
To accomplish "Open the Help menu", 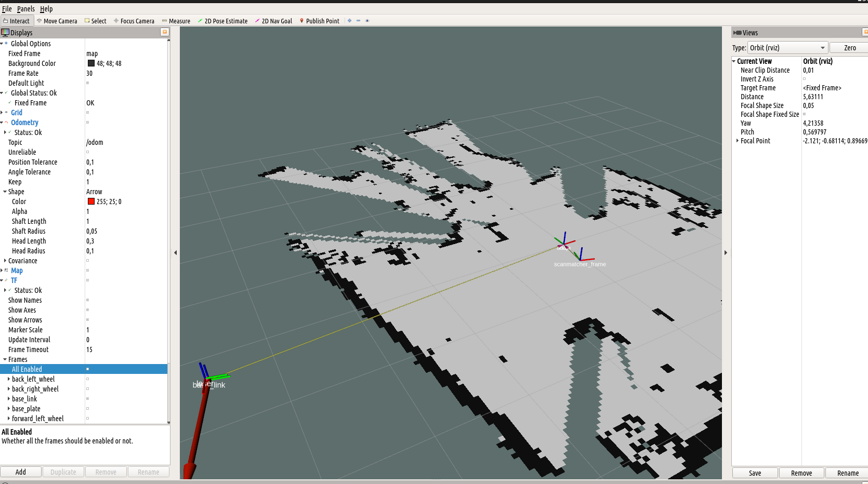I will click(x=46, y=9).
